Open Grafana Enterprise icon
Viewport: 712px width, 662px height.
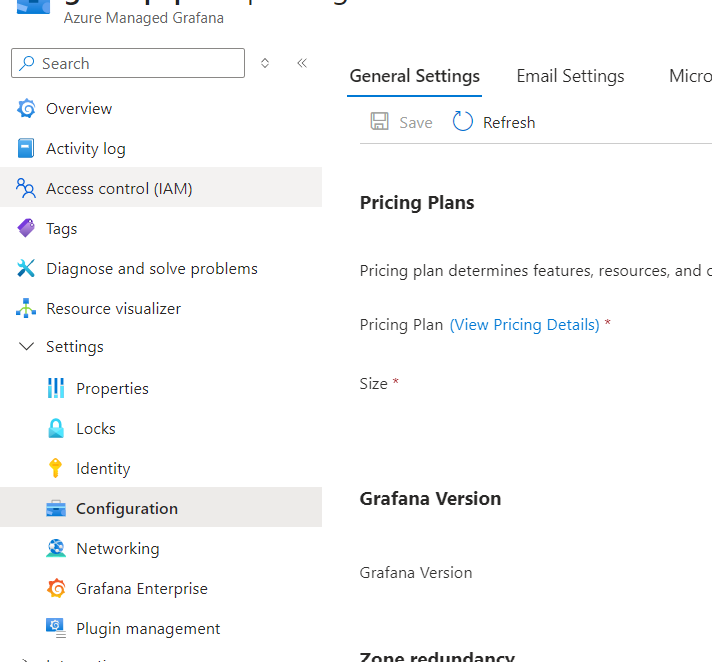pyautogui.click(x=56, y=589)
